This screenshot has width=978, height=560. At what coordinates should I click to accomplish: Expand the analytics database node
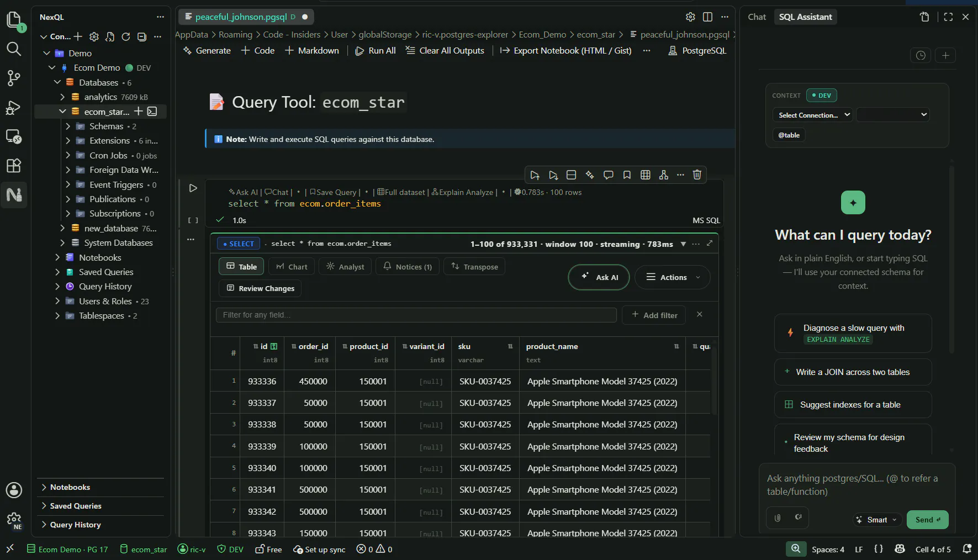[x=62, y=97]
